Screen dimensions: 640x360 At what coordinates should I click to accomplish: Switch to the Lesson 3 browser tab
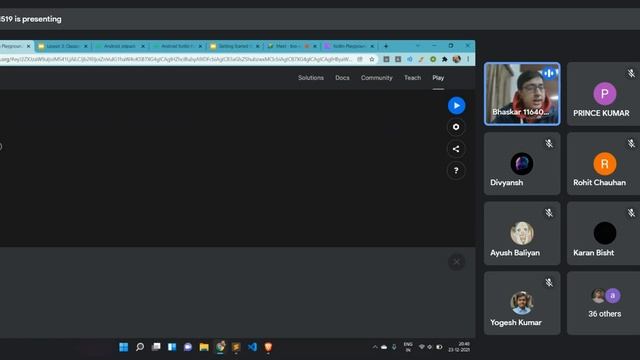pos(62,46)
